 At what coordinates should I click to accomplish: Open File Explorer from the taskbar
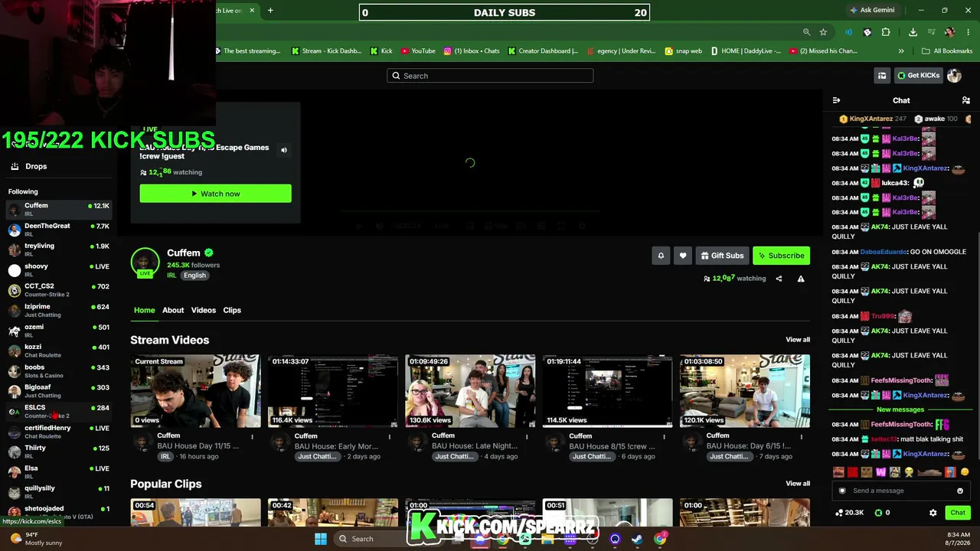tap(547, 539)
